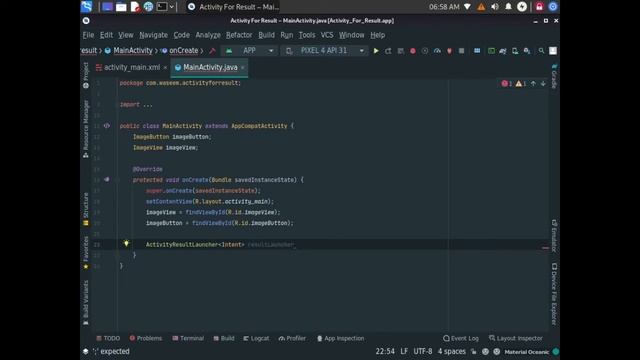This screenshot has height=360, width=640.
Task: Open the APP run configuration dropdown
Action: tap(249, 51)
